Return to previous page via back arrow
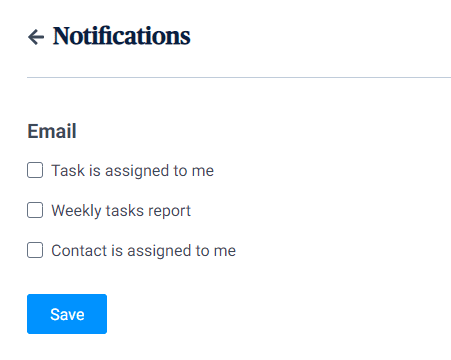 [x=36, y=37]
